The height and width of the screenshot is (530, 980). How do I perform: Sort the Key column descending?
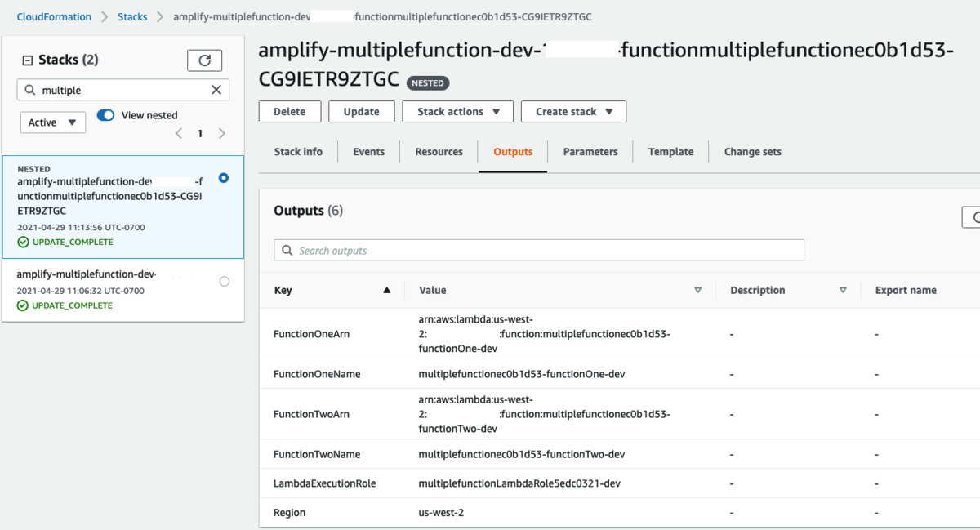[387, 290]
